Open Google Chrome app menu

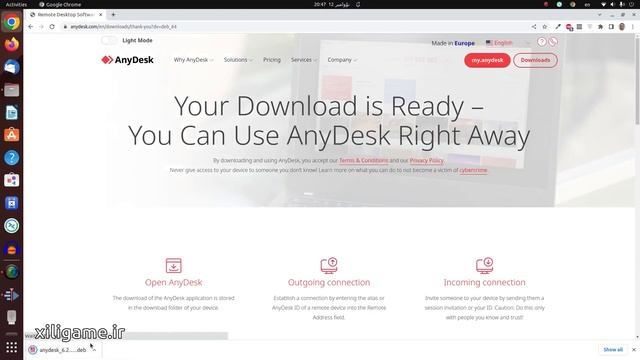(x=60, y=4)
